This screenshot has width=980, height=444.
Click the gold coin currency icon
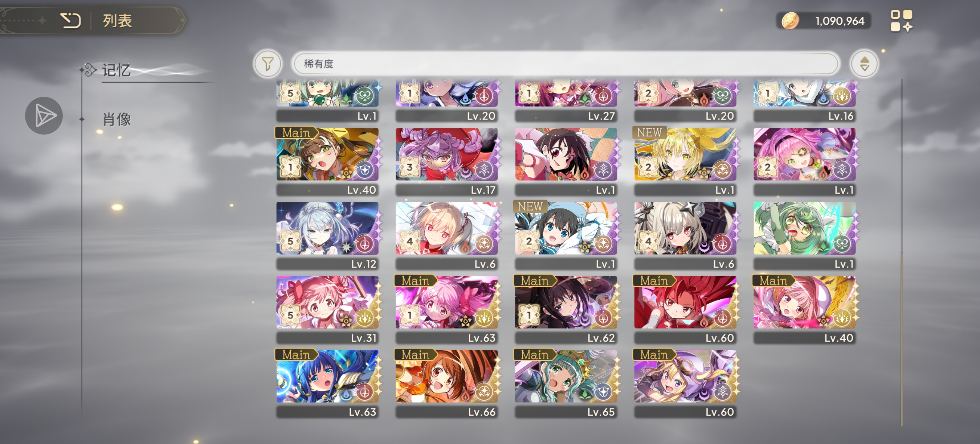[790, 21]
